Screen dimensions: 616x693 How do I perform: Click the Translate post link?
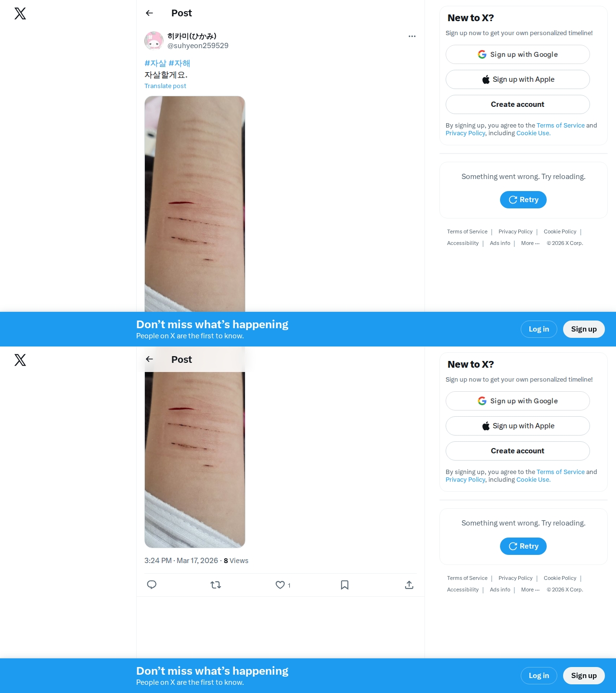click(165, 86)
